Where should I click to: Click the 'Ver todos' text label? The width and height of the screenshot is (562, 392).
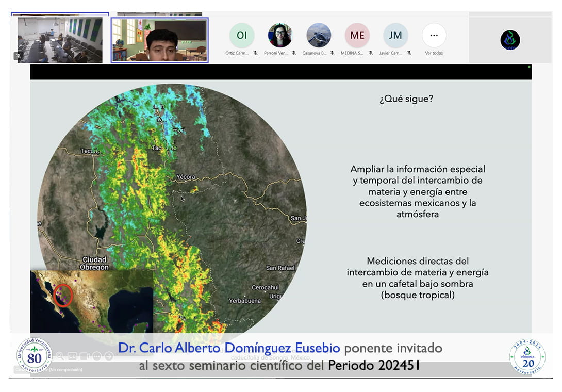[x=434, y=53]
